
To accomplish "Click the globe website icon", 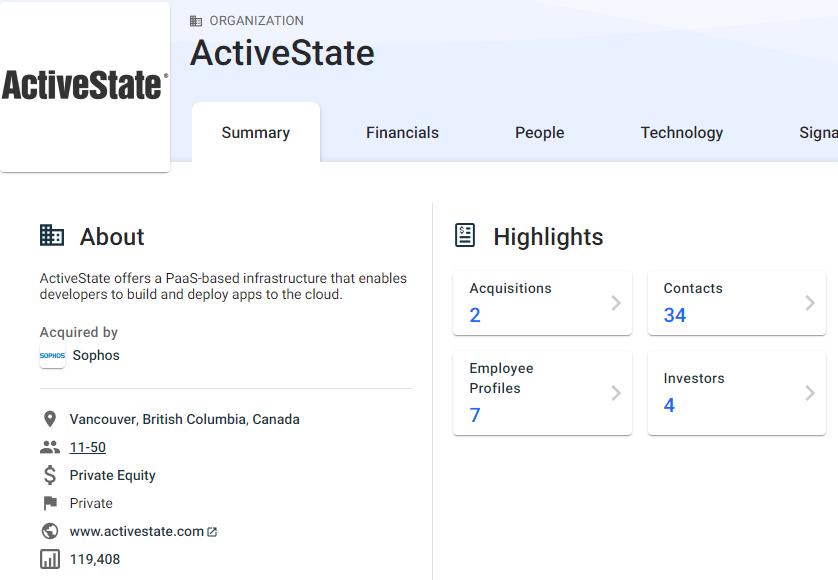I will click(x=50, y=532).
